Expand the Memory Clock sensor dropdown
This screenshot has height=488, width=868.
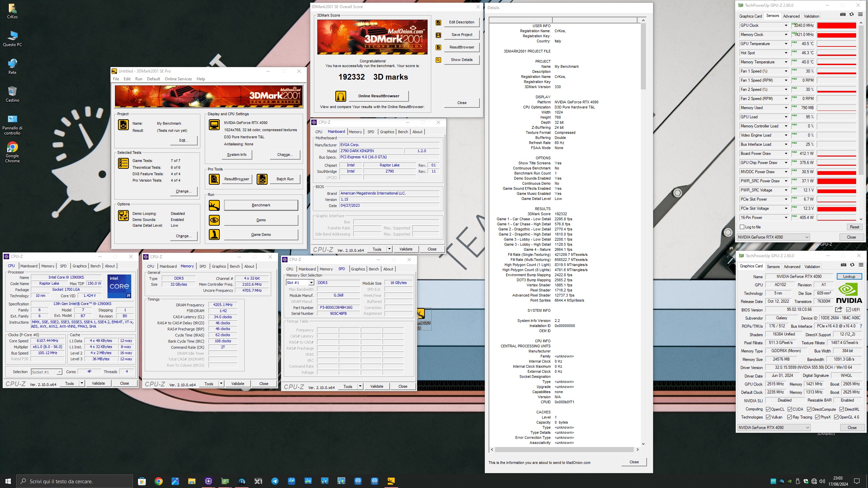[x=786, y=35]
